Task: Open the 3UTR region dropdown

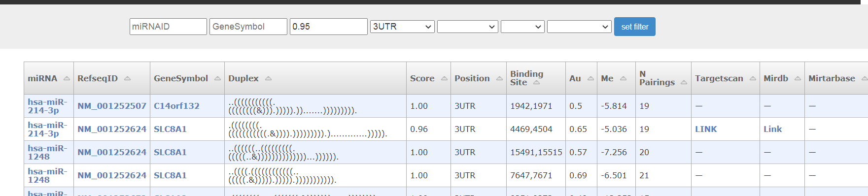Action: [402, 27]
